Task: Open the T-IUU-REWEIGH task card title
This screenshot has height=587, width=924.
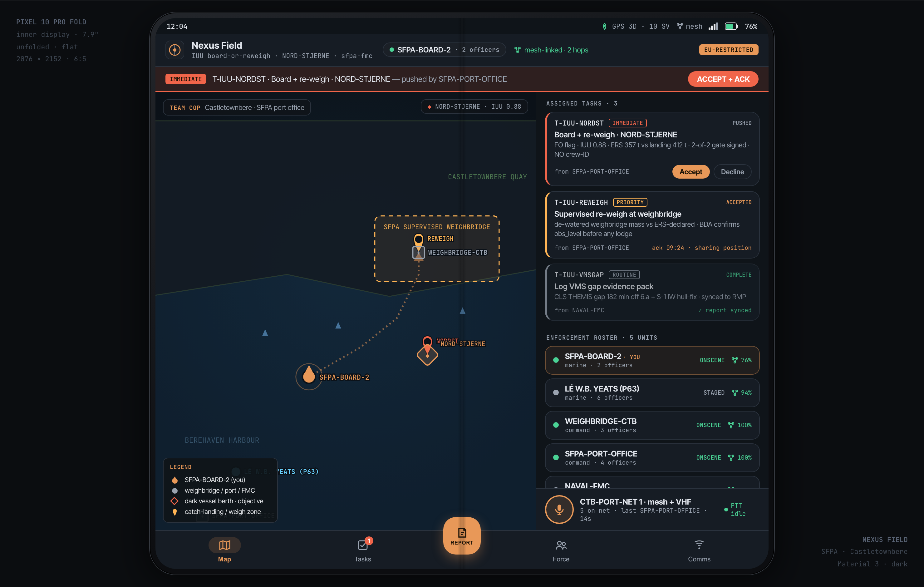Action: [618, 214]
